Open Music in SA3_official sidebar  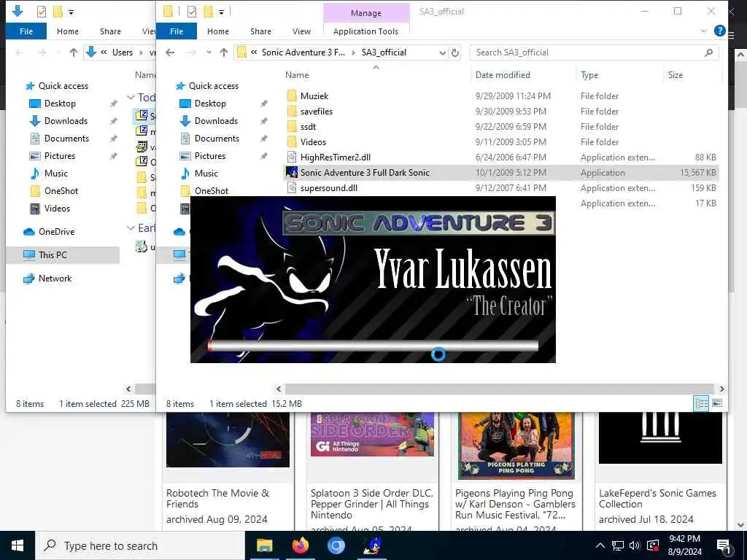coord(206,174)
